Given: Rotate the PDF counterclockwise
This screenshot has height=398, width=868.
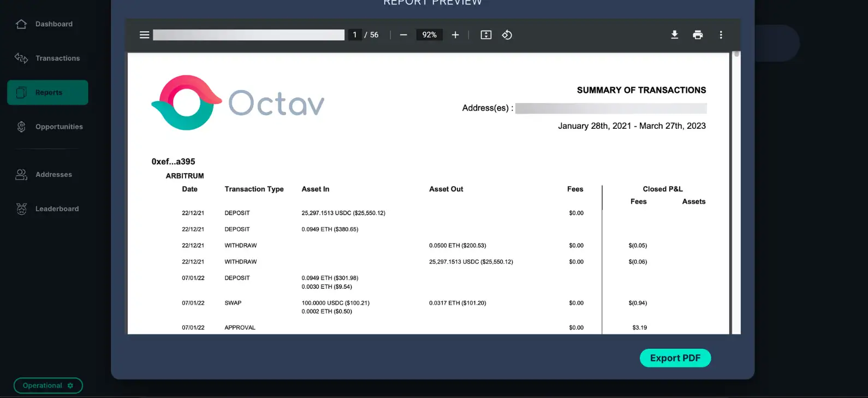Looking at the screenshot, I should click(507, 35).
